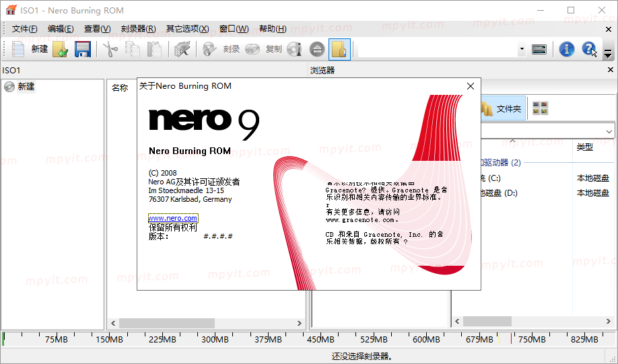Click the 新建 toolbar label
618x364 pixels.
point(40,49)
